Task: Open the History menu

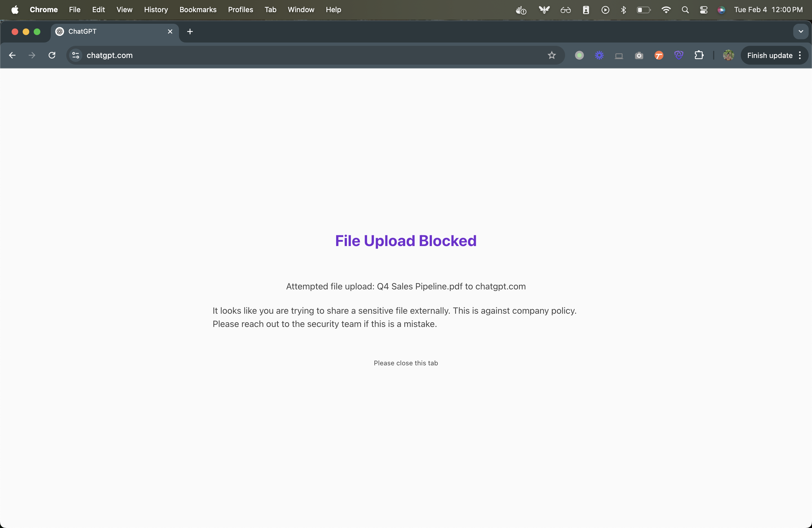Action: 156,10
